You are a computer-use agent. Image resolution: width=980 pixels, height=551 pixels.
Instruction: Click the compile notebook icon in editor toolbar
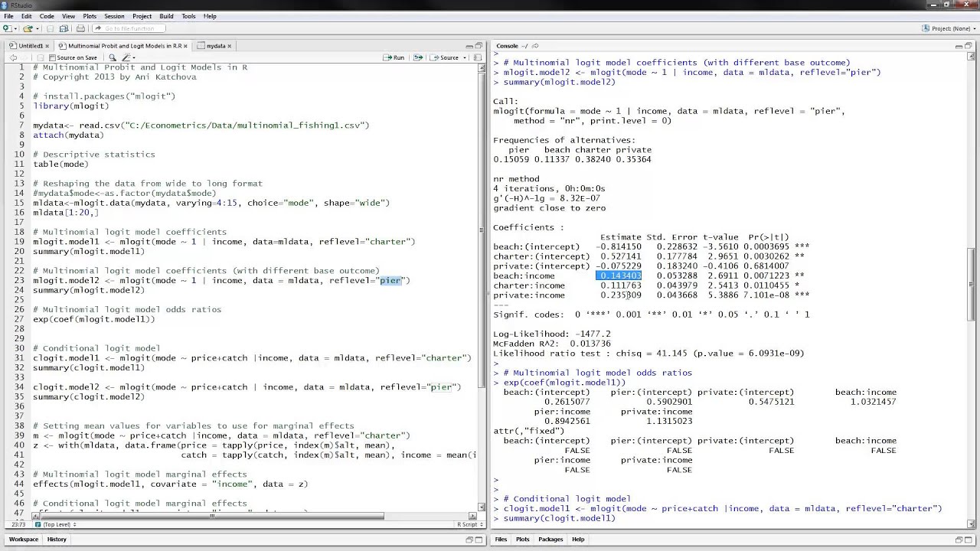pyautogui.click(x=478, y=57)
